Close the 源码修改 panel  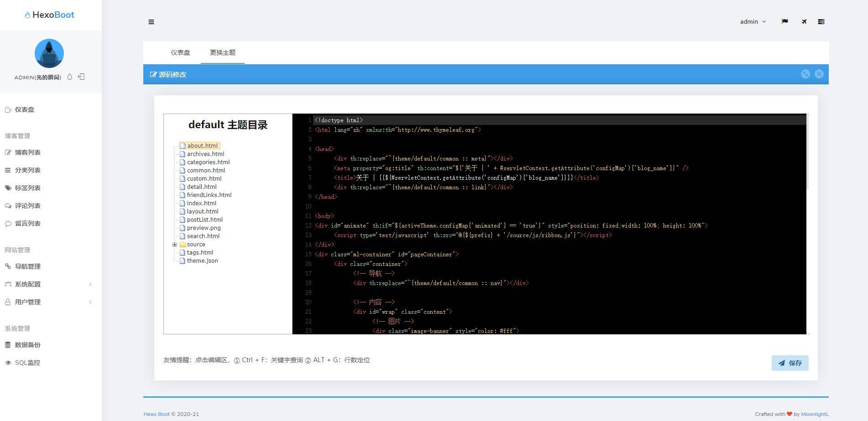click(x=819, y=74)
